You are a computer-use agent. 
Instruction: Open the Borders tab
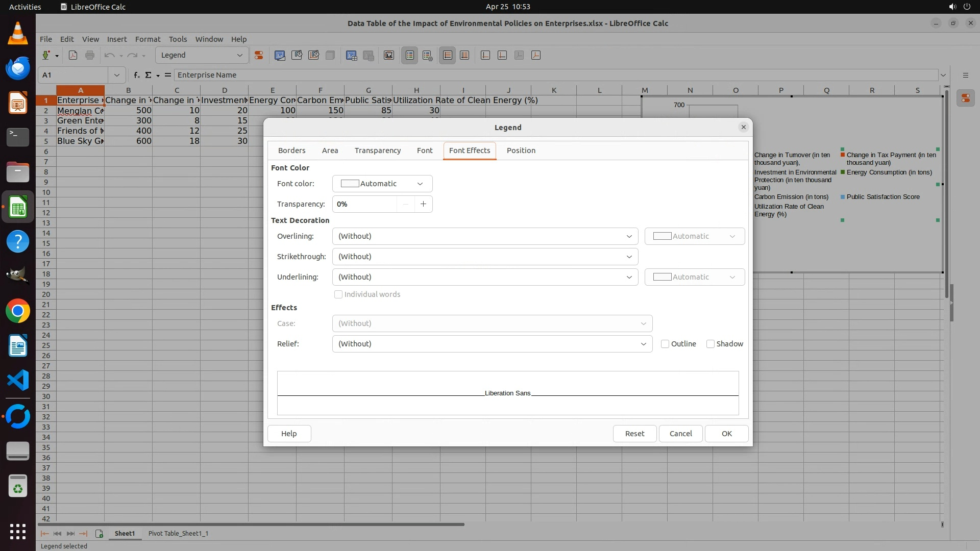tap(291, 151)
